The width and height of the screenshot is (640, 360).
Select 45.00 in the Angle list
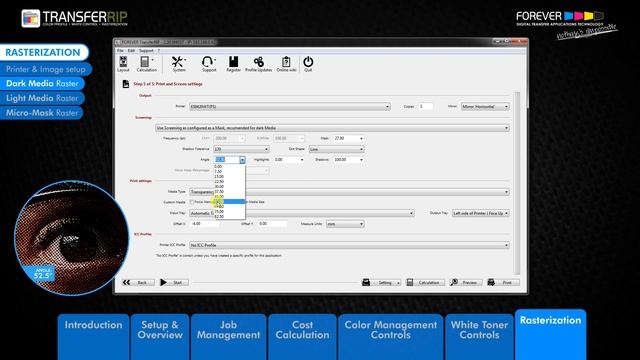pyautogui.click(x=229, y=196)
